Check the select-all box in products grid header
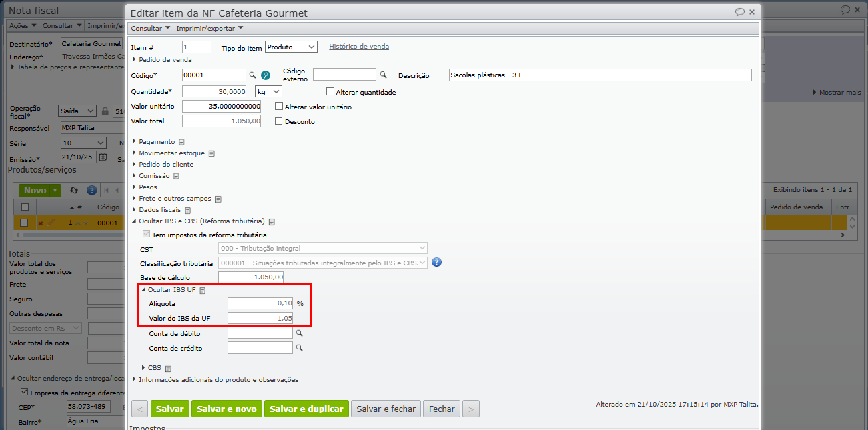868x430 pixels. coord(25,207)
